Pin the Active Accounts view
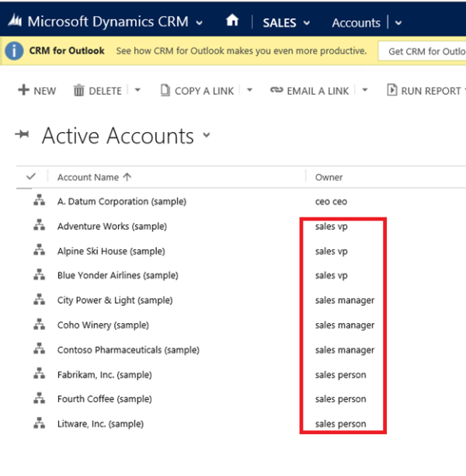This screenshot has height=476, width=466. point(23,134)
